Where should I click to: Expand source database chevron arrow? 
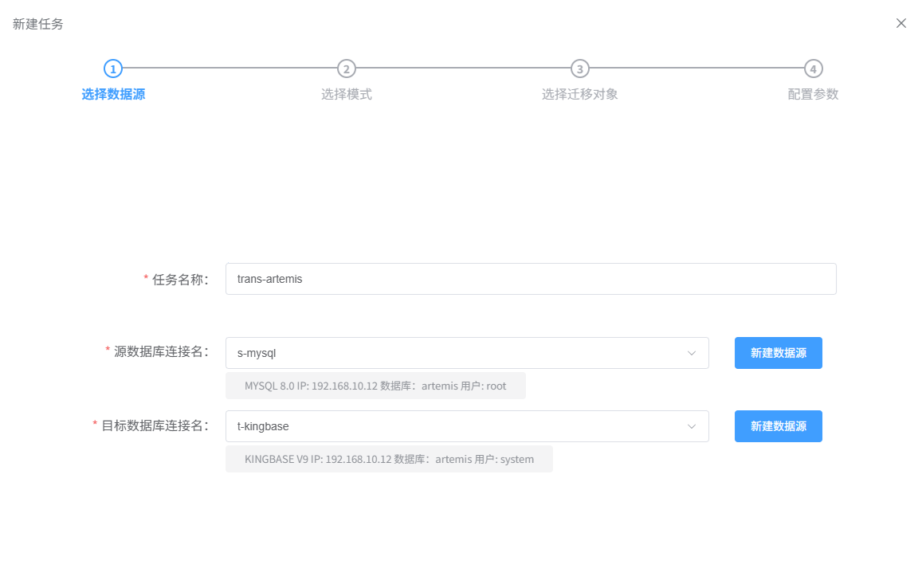pyautogui.click(x=692, y=354)
